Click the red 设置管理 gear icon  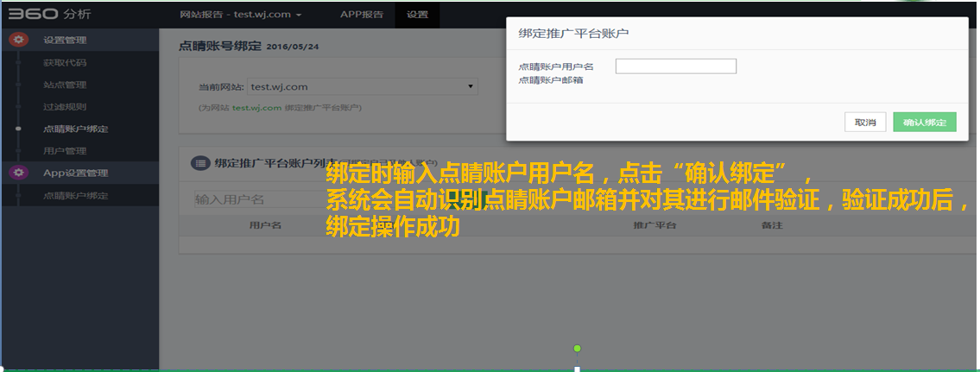coord(19,40)
